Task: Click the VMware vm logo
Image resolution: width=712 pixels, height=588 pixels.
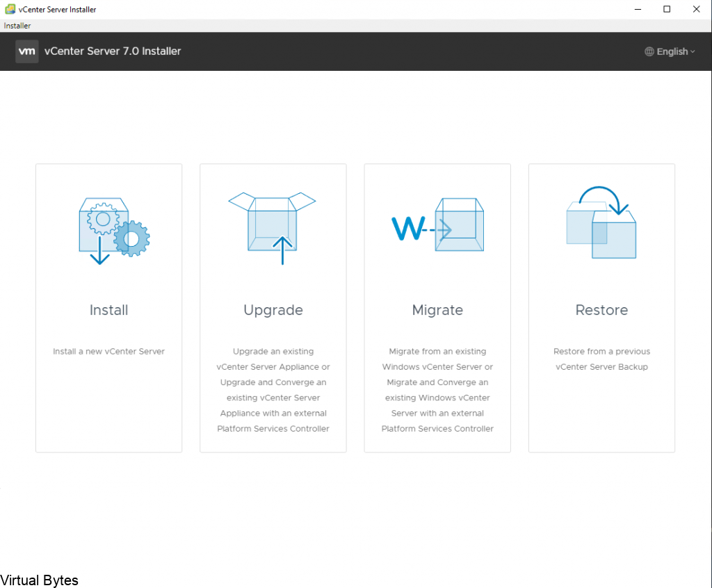Action: click(x=27, y=51)
